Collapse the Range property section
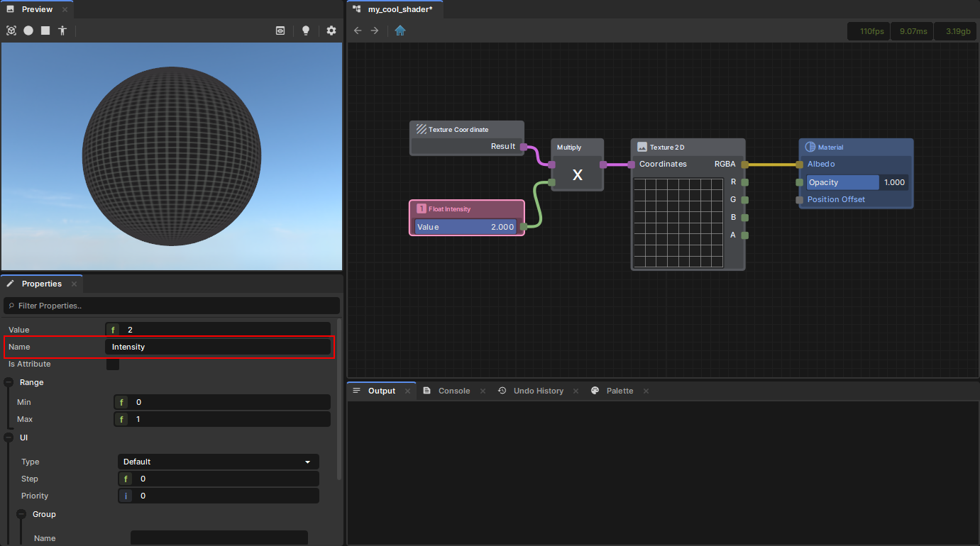 [9, 382]
